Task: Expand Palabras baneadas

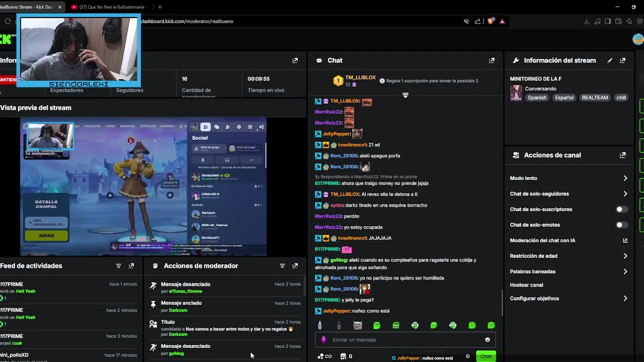Action: [625, 271]
